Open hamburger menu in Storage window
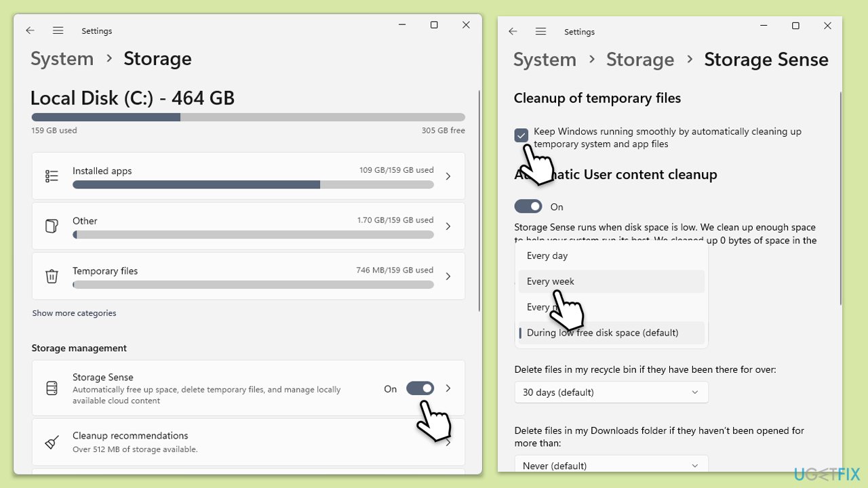868x488 pixels. (x=58, y=30)
